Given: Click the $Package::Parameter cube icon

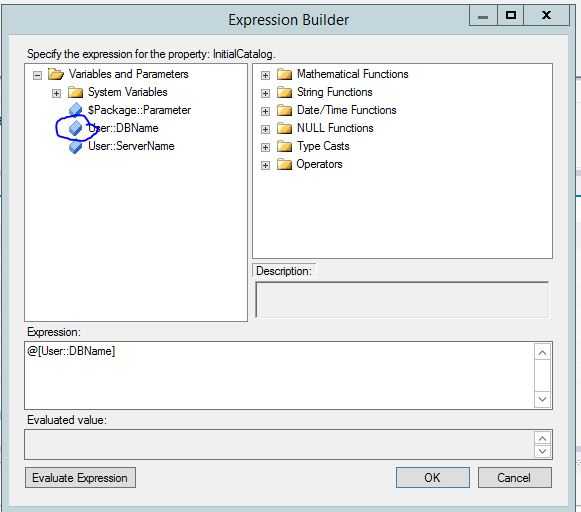Looking at the screenshot, I should 76,110.
